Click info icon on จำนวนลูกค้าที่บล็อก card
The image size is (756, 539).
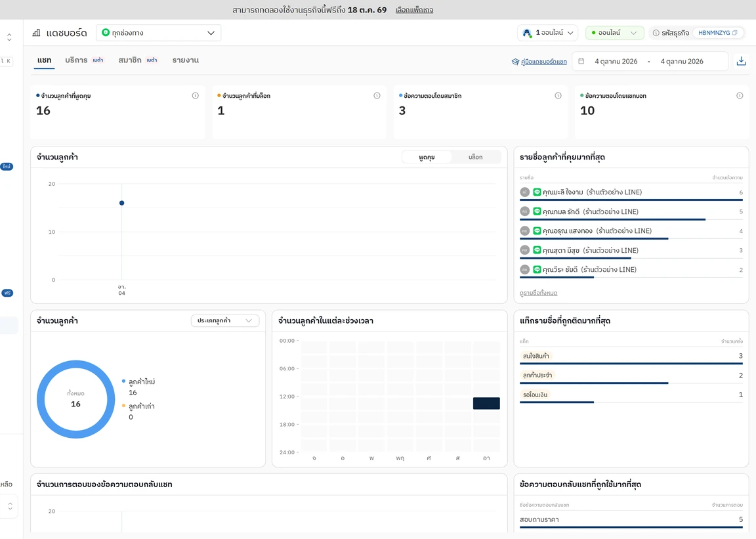tap(377, 96)
